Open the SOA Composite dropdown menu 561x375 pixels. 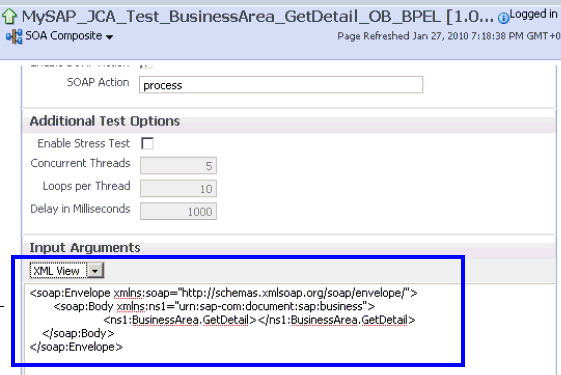(110, 37)
